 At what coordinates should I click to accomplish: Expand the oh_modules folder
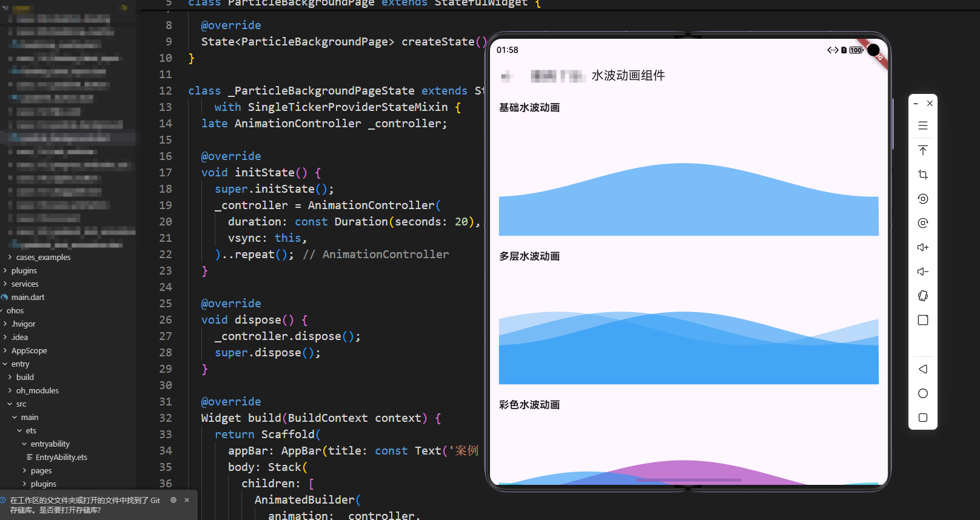[x=10, y=390]
